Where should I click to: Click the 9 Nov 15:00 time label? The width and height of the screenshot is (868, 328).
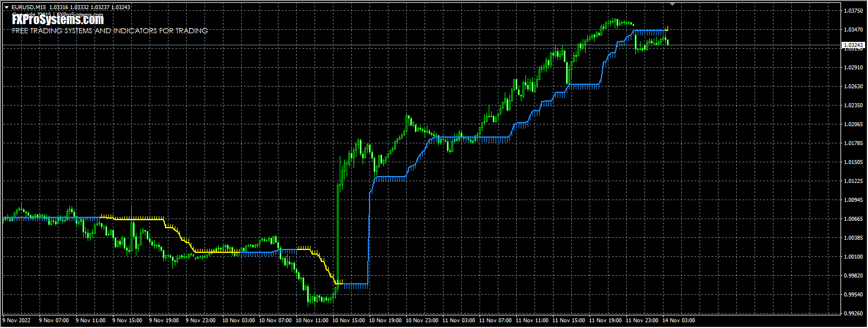coord(128,321)
